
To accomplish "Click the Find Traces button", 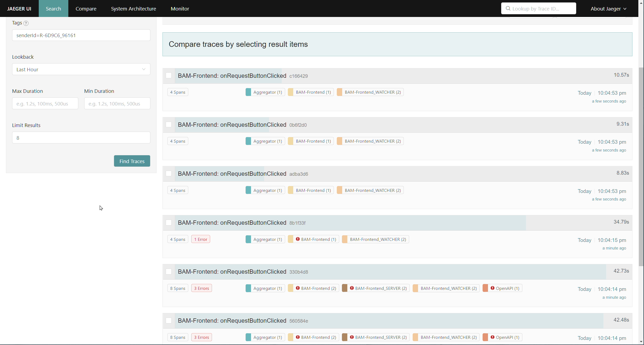I will [132, 161].
